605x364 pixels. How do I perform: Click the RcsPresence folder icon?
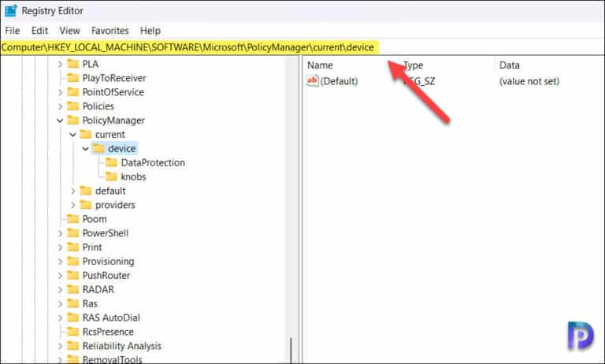pos(73,332)
